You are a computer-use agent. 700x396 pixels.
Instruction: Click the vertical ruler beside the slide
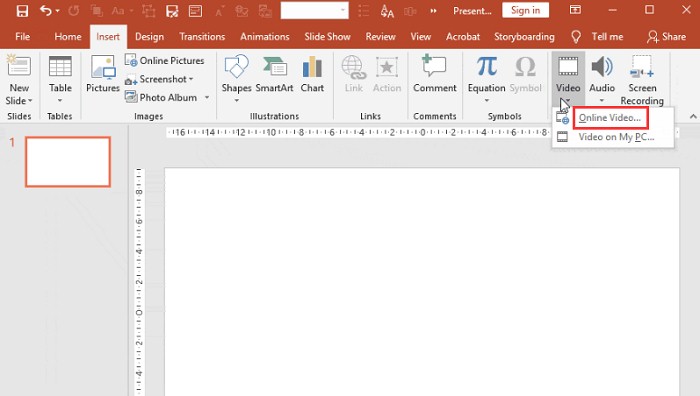click(x=139, y=282)
